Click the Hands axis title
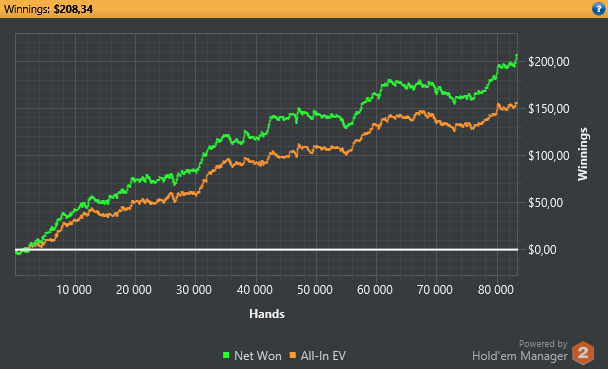Image resolution: width=608 pixels, height=369 pixels. click(267, 314)
